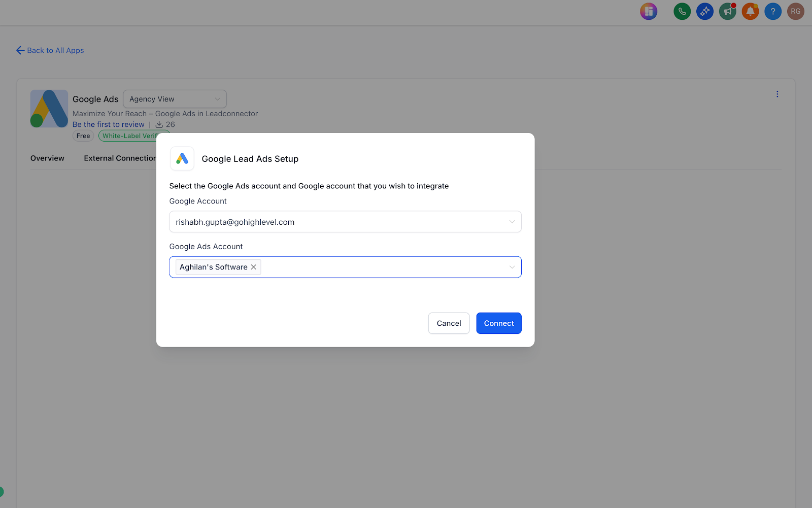Open the RG user avatar menu
812x508 pixels.
coord(795,11)
